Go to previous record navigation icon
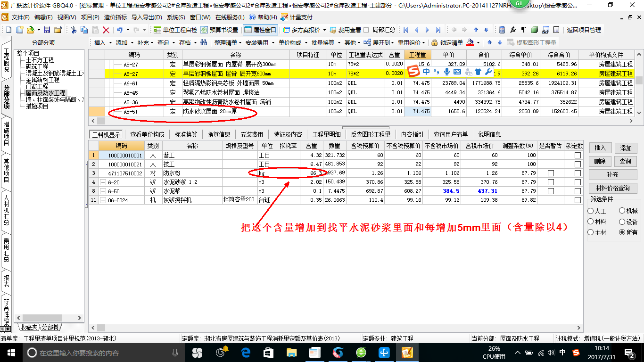This screenshot has width=644, height=362. [416, 30]
